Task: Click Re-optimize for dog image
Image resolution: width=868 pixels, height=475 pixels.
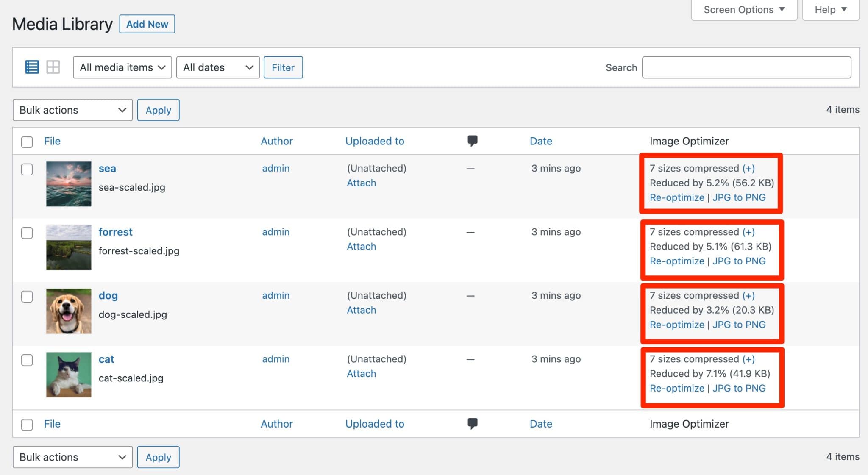Action: pos(677,325)
